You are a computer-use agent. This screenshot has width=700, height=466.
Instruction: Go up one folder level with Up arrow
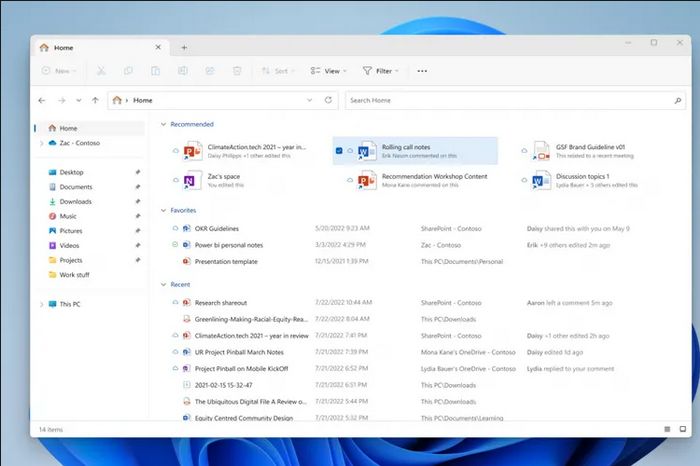(95, 100)
